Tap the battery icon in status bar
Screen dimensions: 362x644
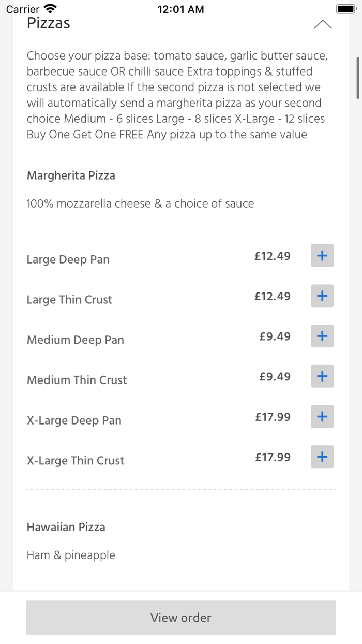coord(345,8)
